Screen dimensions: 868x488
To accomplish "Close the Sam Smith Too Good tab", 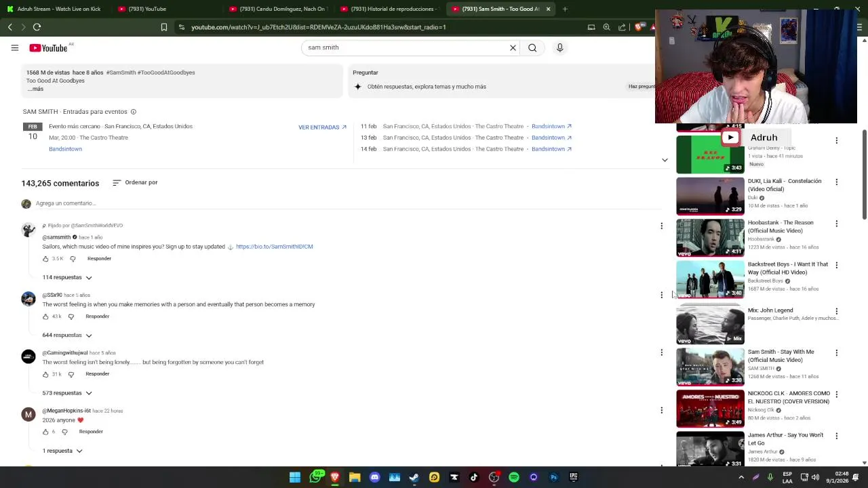I will (548, 9).
